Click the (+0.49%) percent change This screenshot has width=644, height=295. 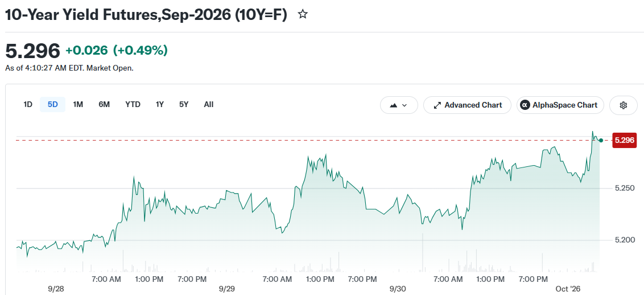(x=140, y=51)
